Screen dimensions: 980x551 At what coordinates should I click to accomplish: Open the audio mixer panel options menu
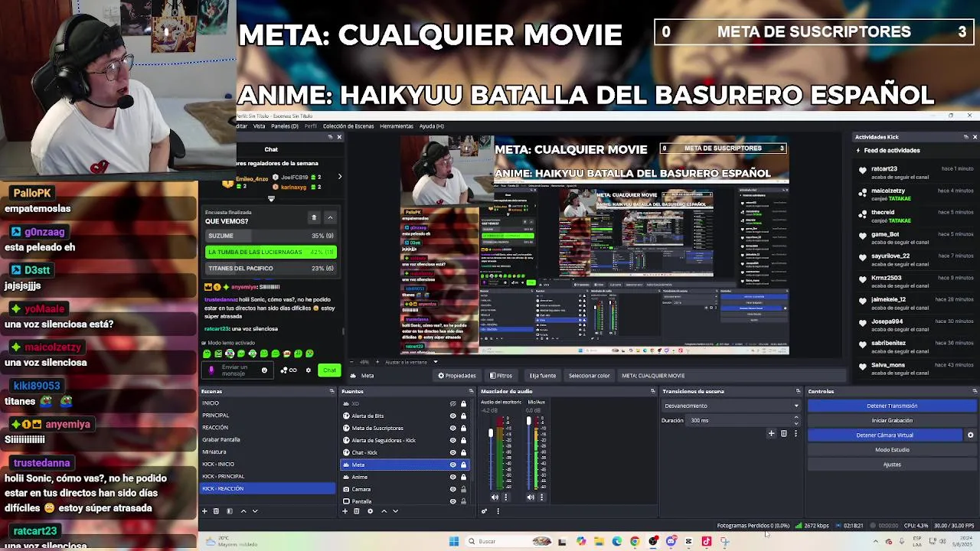coord(498,510)
